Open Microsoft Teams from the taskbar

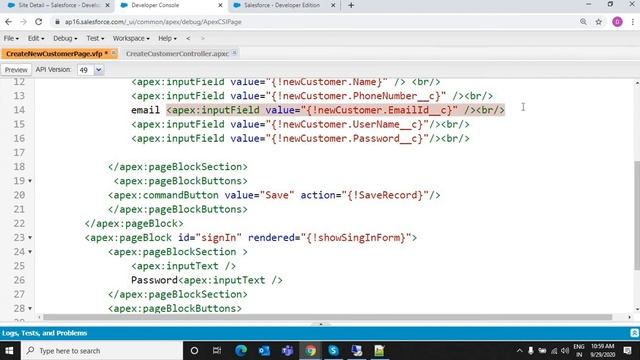click(287, 351)
